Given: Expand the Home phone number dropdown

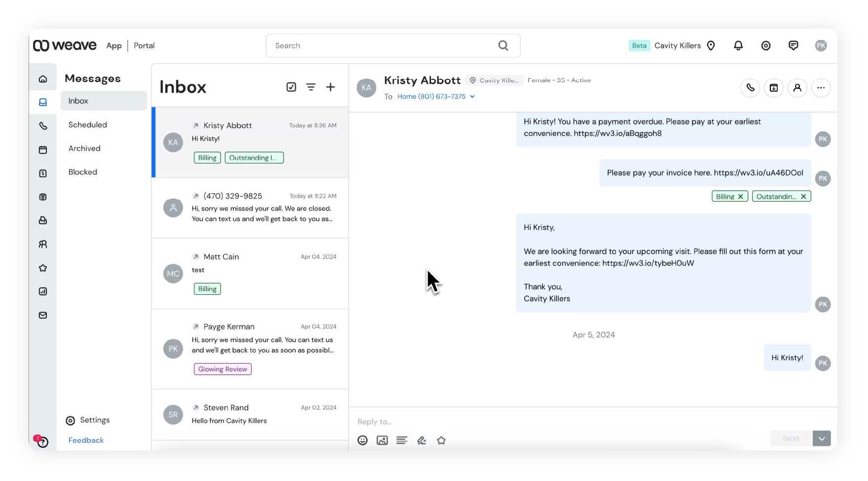Looking at the screenshot, I should (x=472, y=97).
